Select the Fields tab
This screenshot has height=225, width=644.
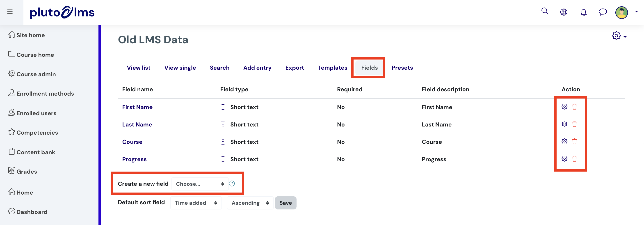tap(369, 68)
